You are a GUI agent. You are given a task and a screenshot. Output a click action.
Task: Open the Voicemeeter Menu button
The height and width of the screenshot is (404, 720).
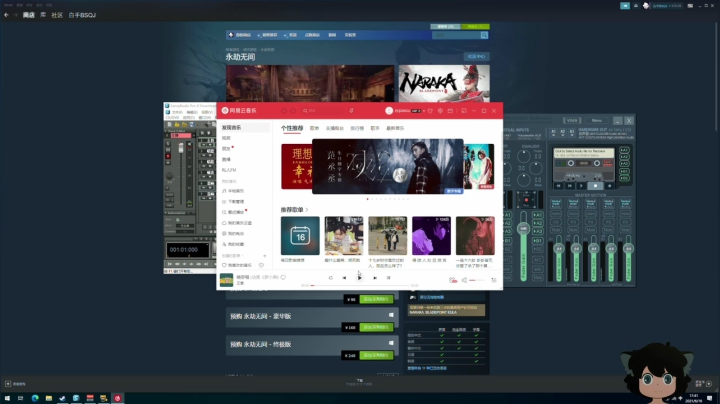596,120
